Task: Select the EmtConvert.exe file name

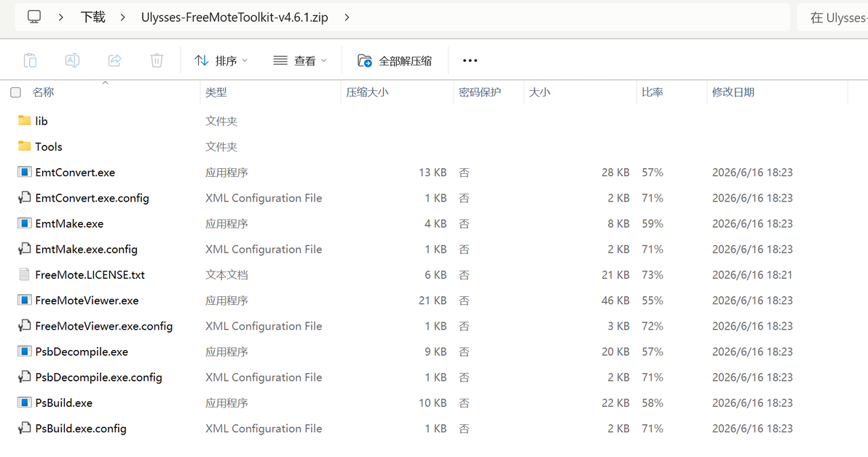Action: tap(75, 172)
